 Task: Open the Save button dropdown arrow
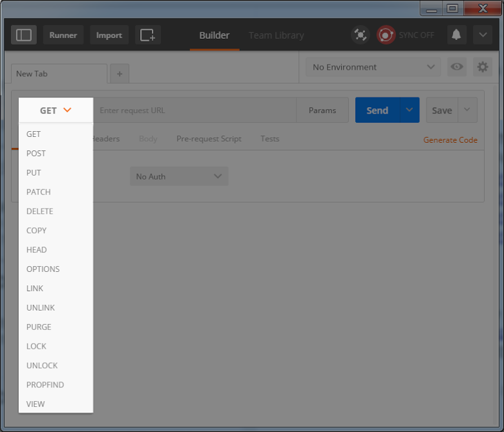pyautogui.click(x=467, y=110)
